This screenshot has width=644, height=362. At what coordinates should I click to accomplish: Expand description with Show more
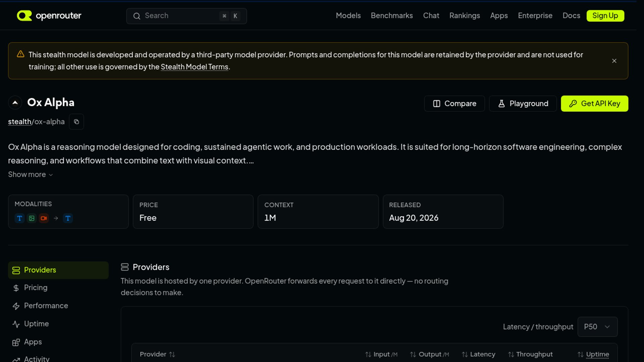31,175
